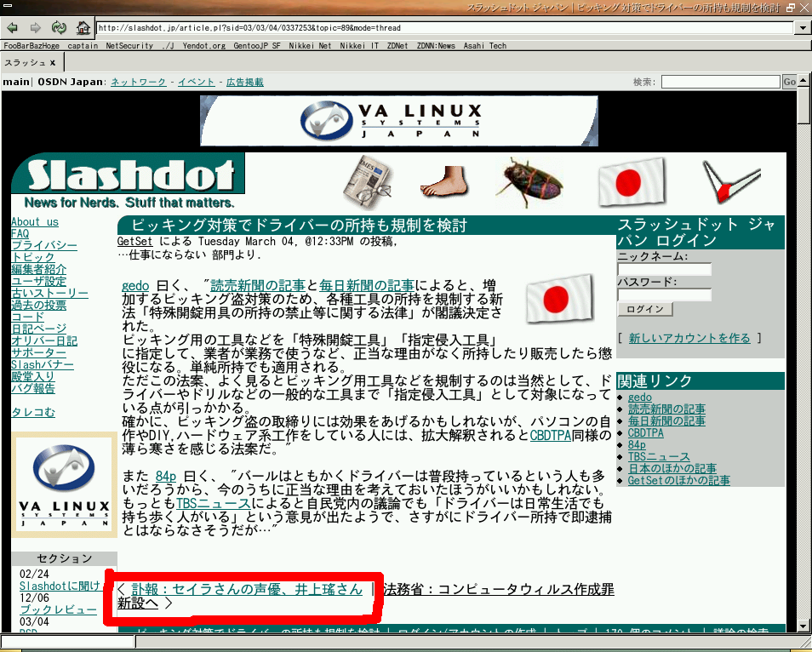The height and width of the screenshot is (652, 812).
Task: Click the Japan flag topic image in article
Action: 558,298
